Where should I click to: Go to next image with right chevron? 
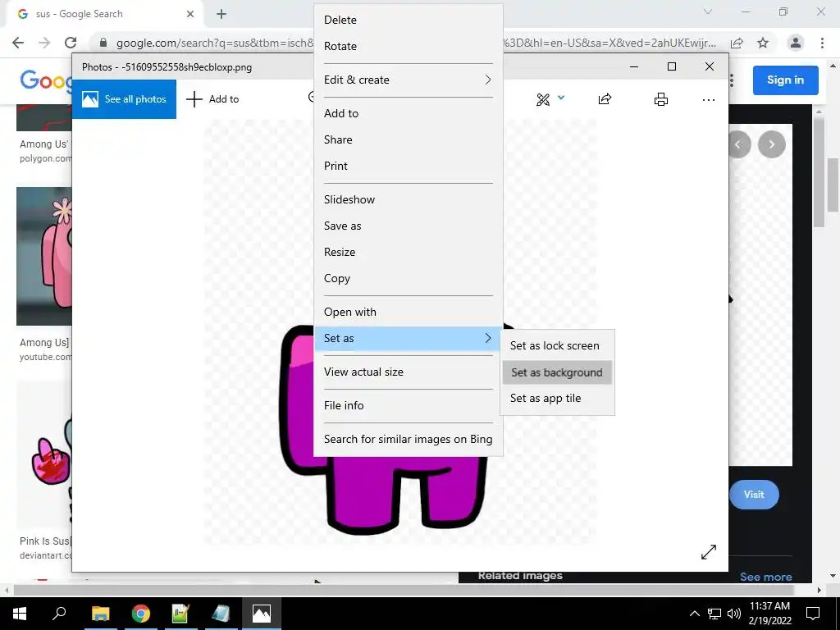click(771, 144)
